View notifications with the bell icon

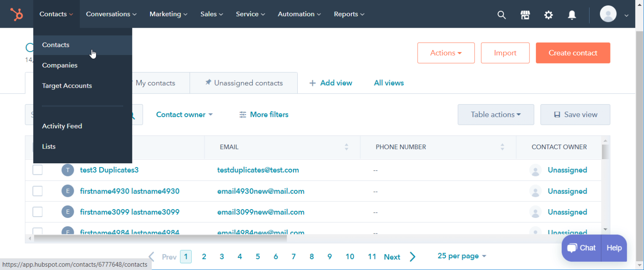click(x=572, y=14)
